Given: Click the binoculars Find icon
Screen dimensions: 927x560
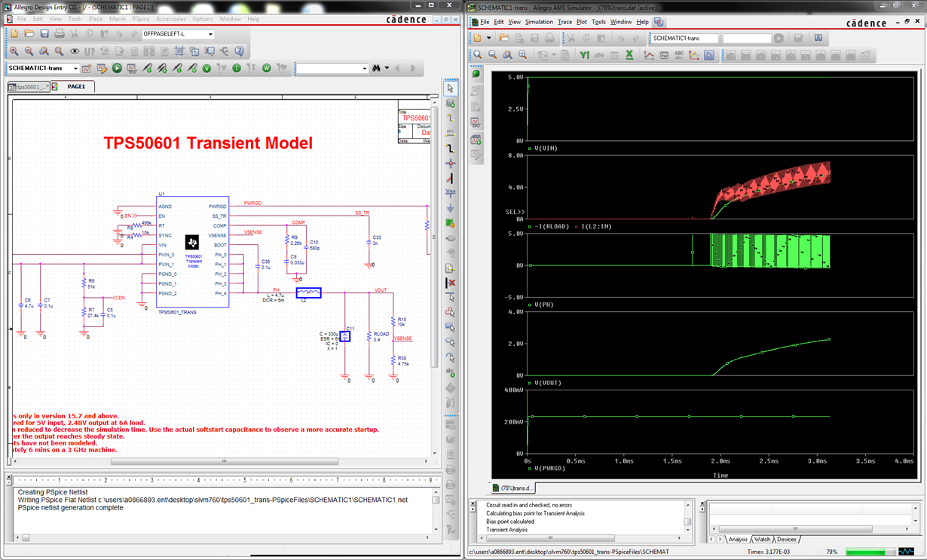Looking at the screenshot, I should pos(376,69).
